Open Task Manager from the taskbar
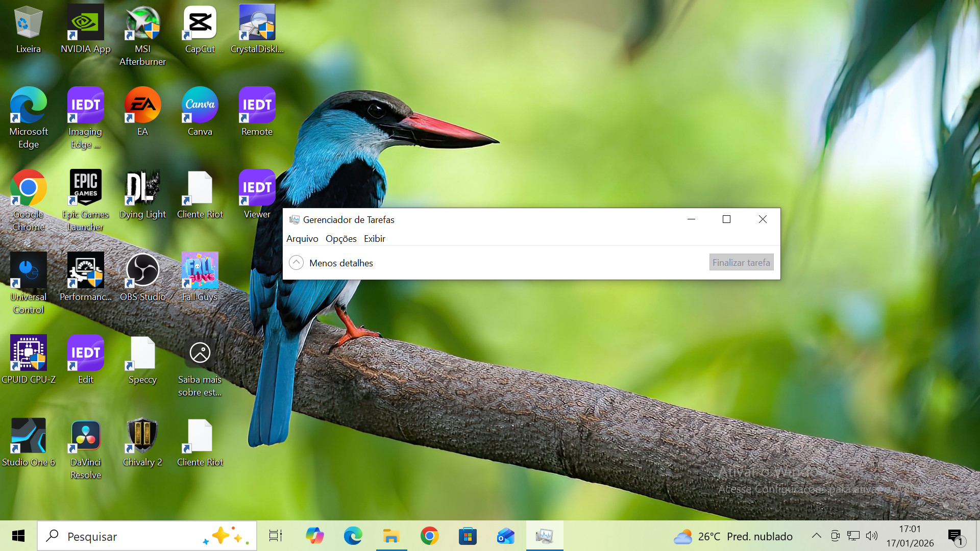The width and height of the screenshot is (980, 551). pos(544,536)
